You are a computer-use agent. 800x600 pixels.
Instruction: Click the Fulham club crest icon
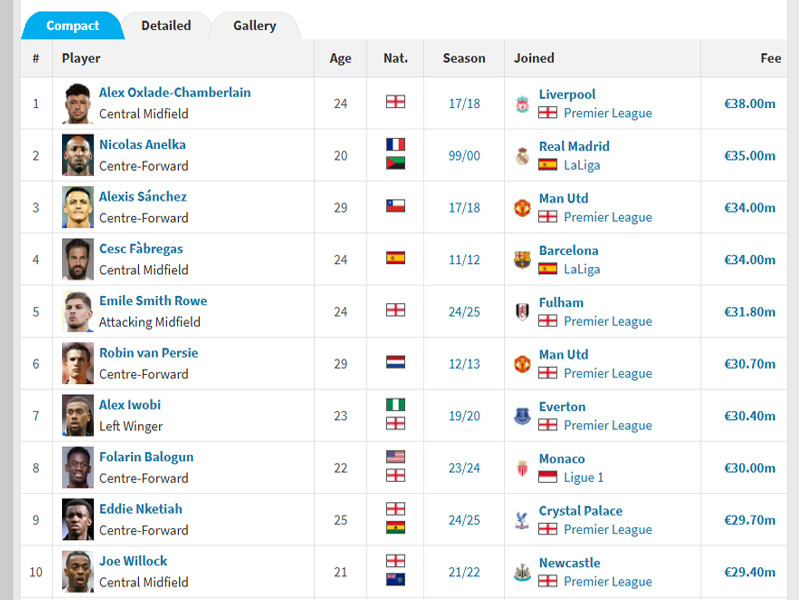(522, 312)
